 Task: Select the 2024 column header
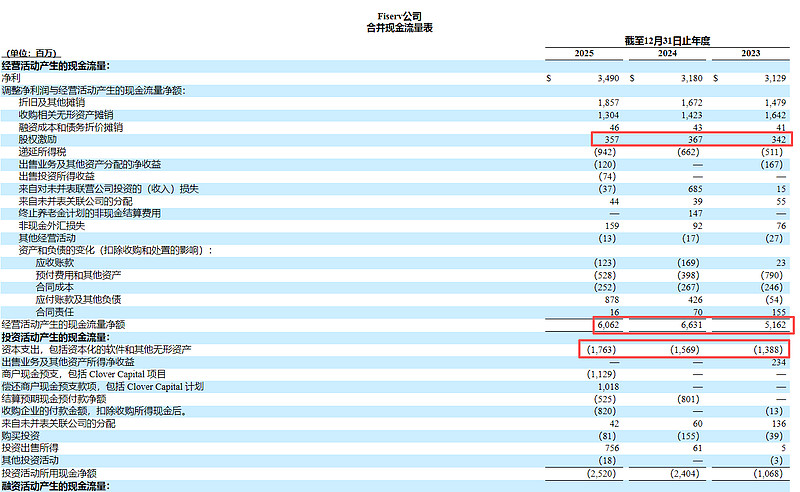[x=667, y=53]
